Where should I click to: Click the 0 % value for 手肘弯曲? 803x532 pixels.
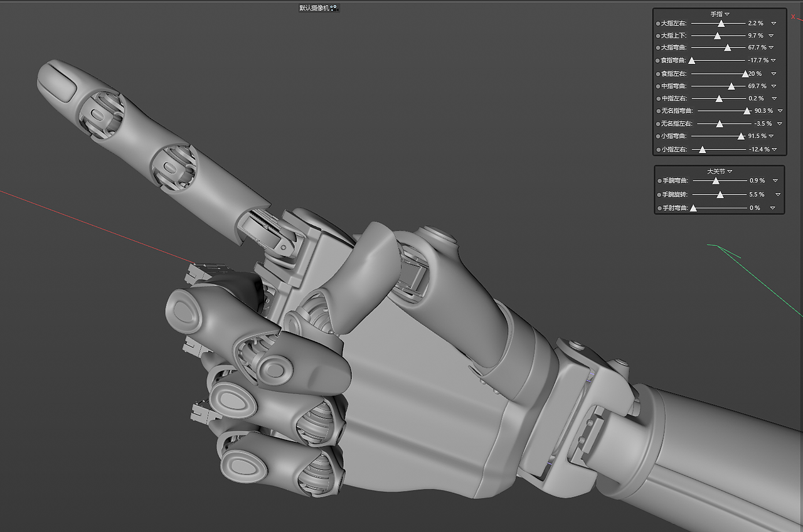pos(755,208)
